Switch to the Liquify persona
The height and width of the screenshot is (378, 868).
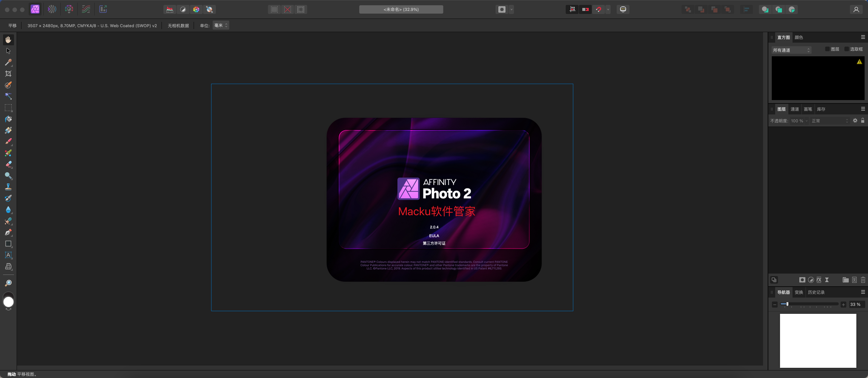tap(52, 9)
